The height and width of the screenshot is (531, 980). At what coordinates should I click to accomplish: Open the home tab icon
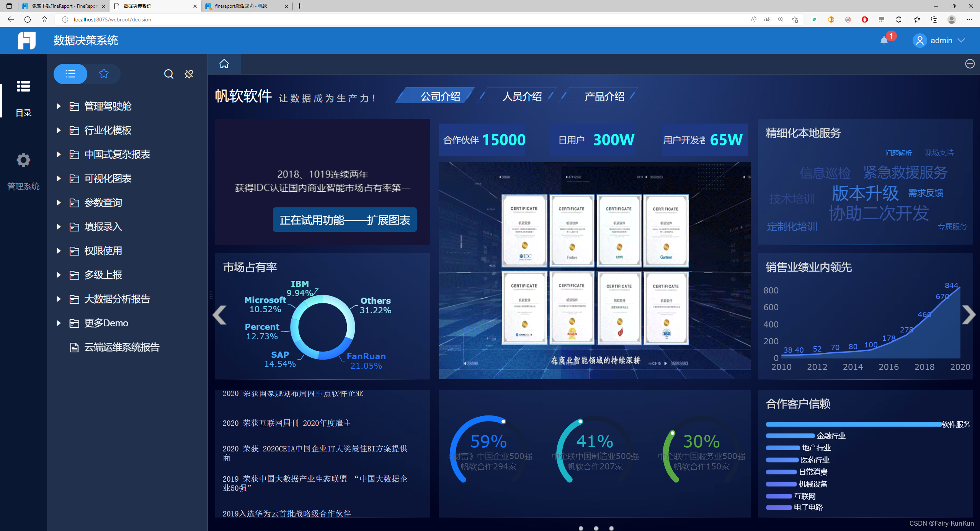(224, 64)
